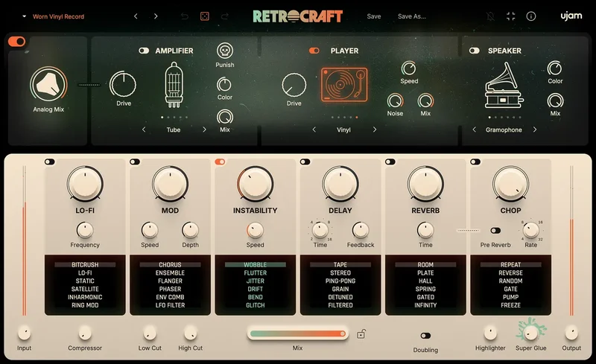
Task: Toggle the Pre Reverb switch
Action: pos(495,231)
